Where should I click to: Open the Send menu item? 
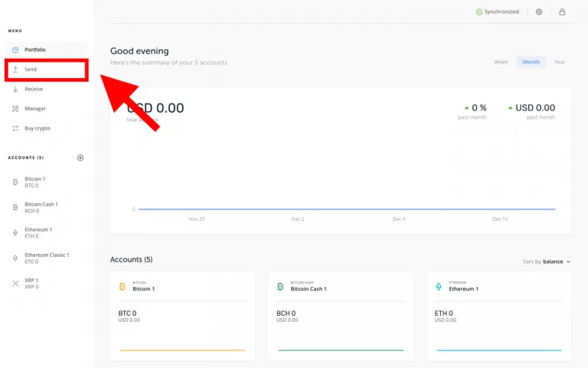[x=47, y=70]
